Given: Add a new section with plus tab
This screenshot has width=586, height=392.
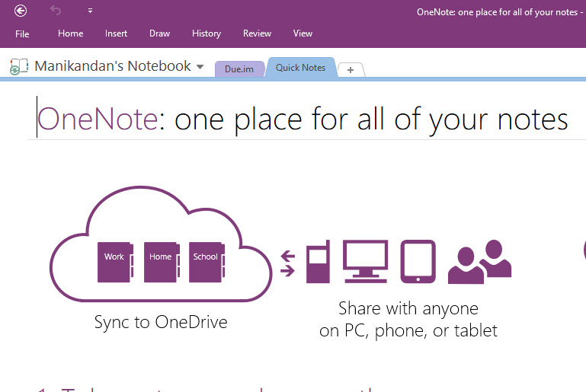Looking at the screenshot, I should [x=351, y=70].
